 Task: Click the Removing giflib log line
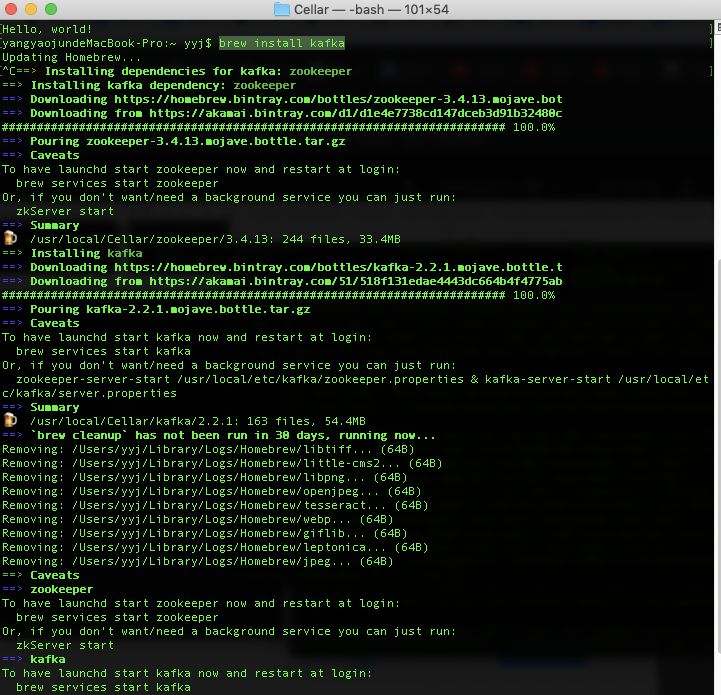pyautogui.click(x=205, y=534)
